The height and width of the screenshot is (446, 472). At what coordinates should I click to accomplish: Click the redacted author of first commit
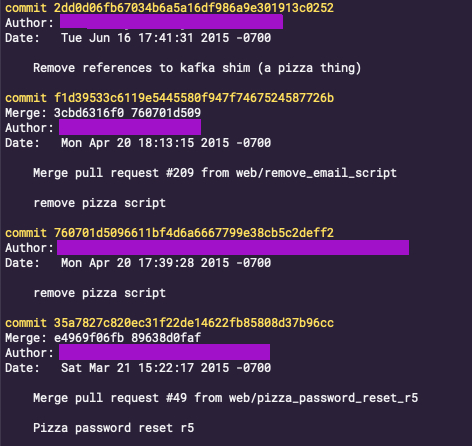point(171,22)
